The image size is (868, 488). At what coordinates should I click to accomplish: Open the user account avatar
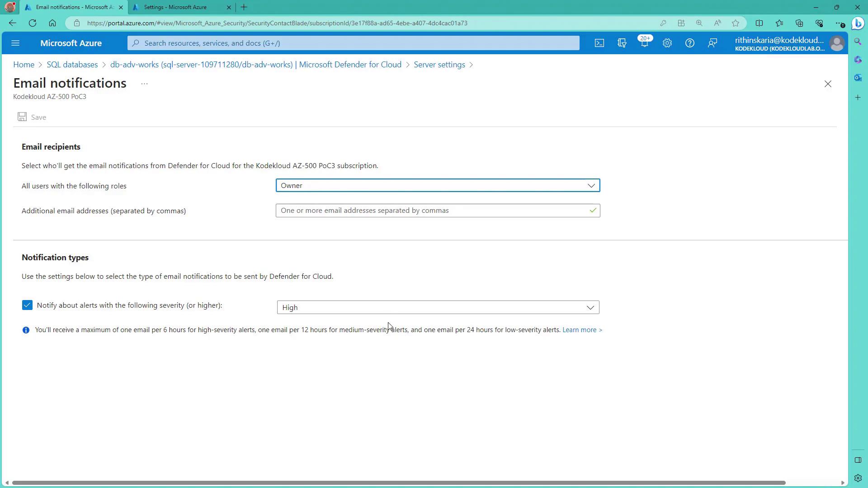click(837, 43)
